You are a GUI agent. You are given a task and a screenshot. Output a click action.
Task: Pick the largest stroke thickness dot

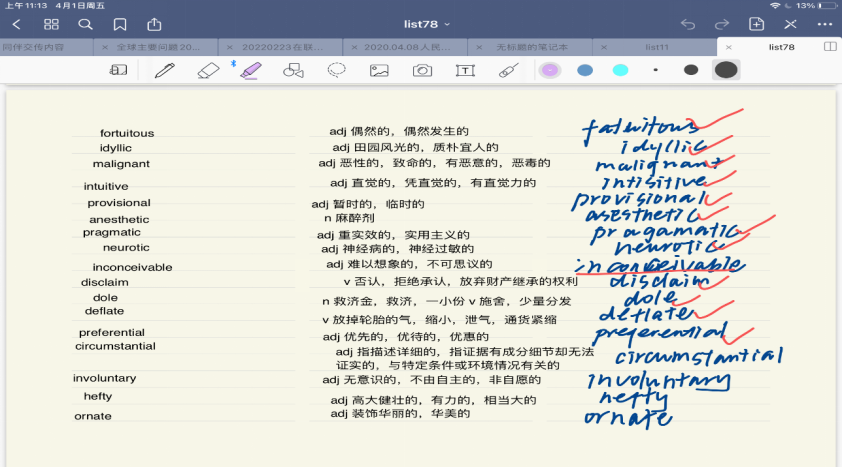point(726,70)
